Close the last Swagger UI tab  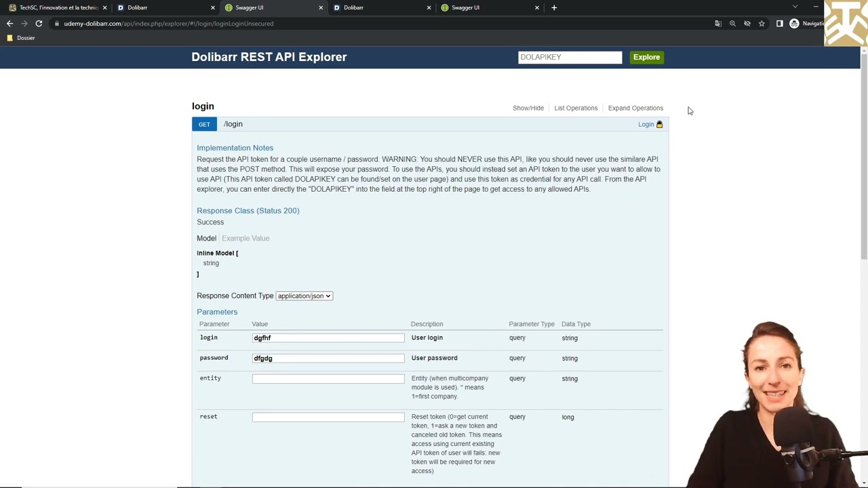click(537, 7)
